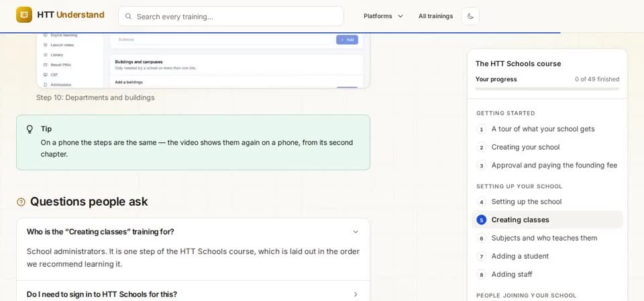
Task: Click the search magnifier icon
Action: click(x=129, y=16)
